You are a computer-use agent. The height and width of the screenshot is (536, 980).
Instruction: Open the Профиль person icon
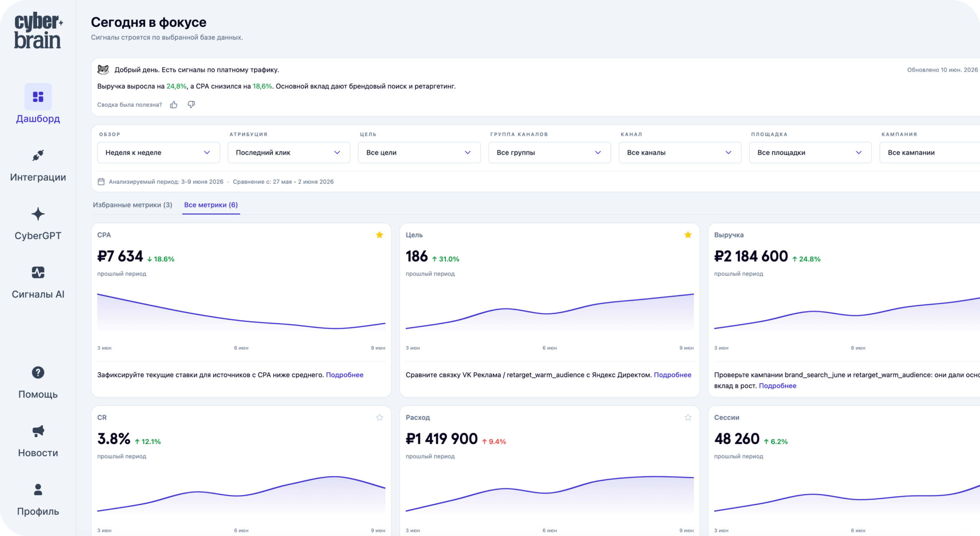[38, 490]
